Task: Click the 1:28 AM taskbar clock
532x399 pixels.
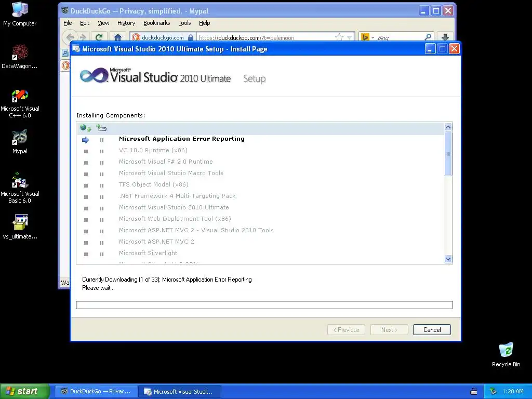Action: click(513, 392)
